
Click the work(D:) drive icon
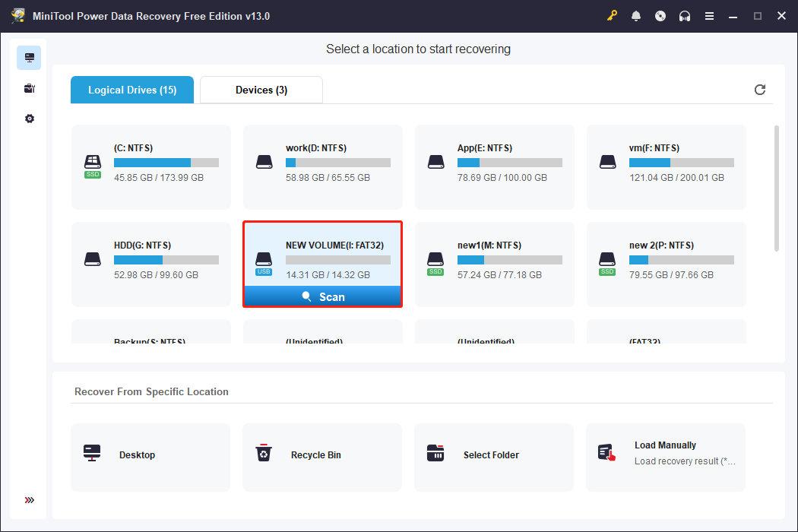[264, 162]
